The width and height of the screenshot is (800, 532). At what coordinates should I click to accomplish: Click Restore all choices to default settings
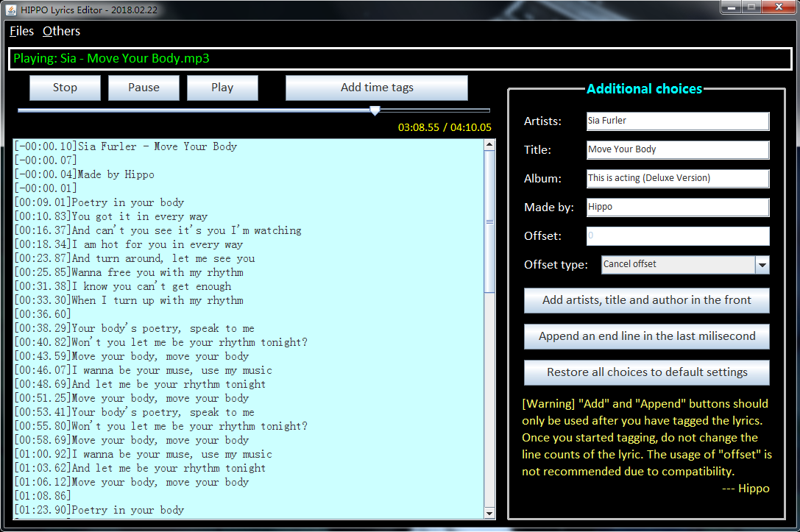[646, 372]
